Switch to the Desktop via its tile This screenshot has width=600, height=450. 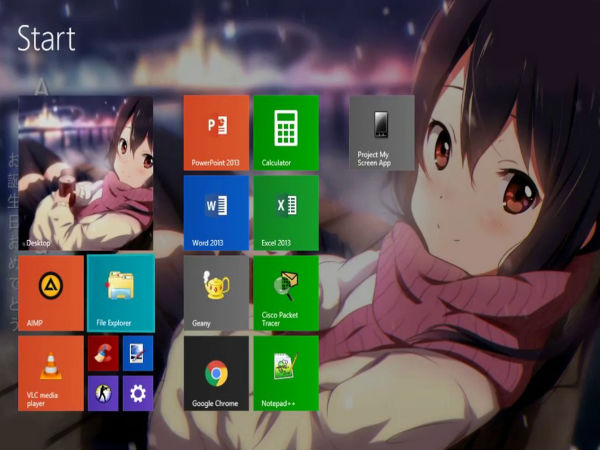tap(86, 173)
